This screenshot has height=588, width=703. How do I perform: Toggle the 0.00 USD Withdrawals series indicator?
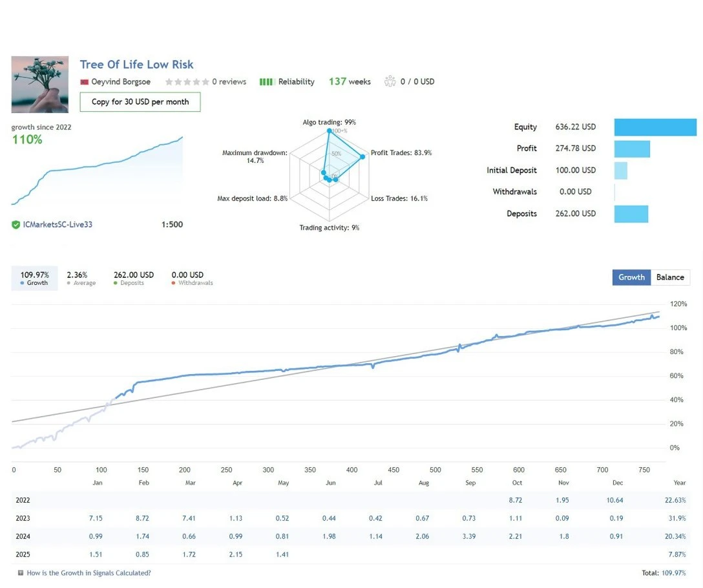point(191,278)
